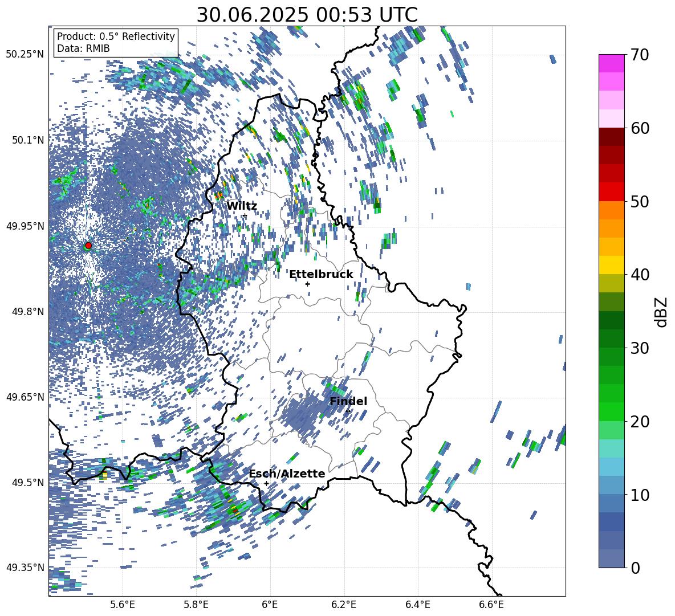Click the Esch/Alzette city label
Viewport: 675px width, 616px height.
point(287,474)
